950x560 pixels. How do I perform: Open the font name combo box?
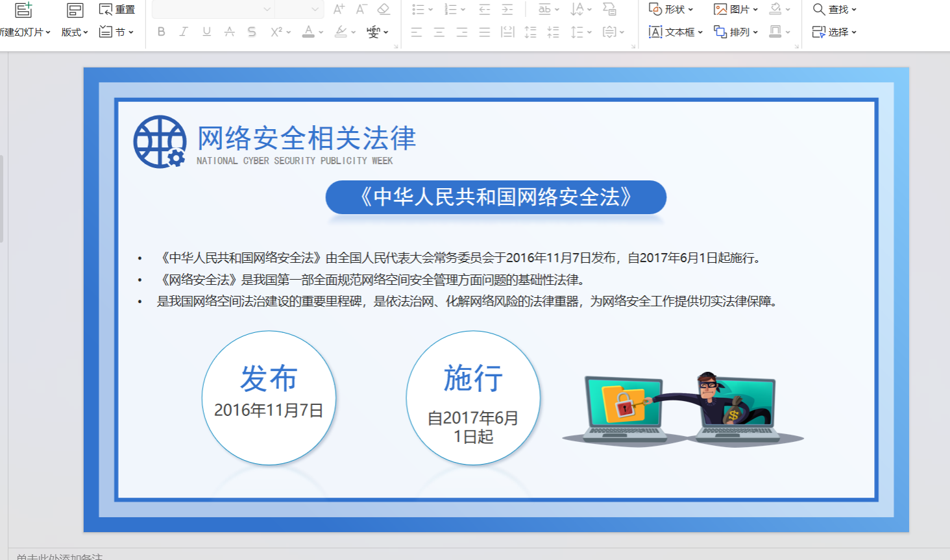[x=213, y=9]
